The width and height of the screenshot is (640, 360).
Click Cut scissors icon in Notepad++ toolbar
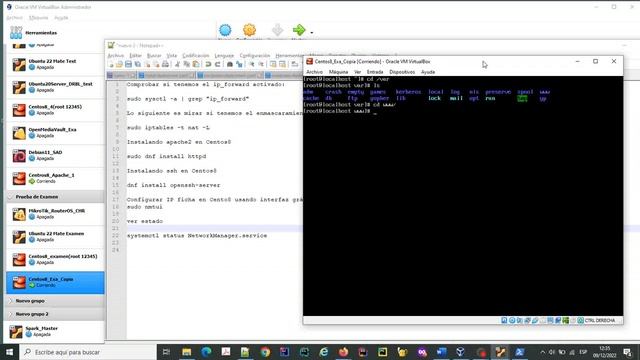[177, 64]
